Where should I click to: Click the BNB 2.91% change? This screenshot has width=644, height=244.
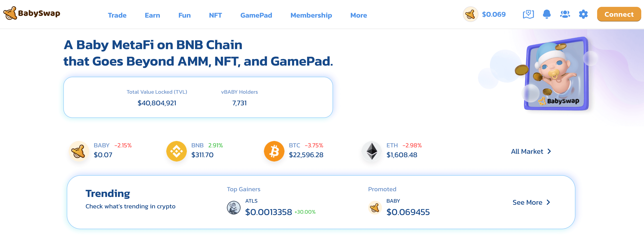[215, 145]
